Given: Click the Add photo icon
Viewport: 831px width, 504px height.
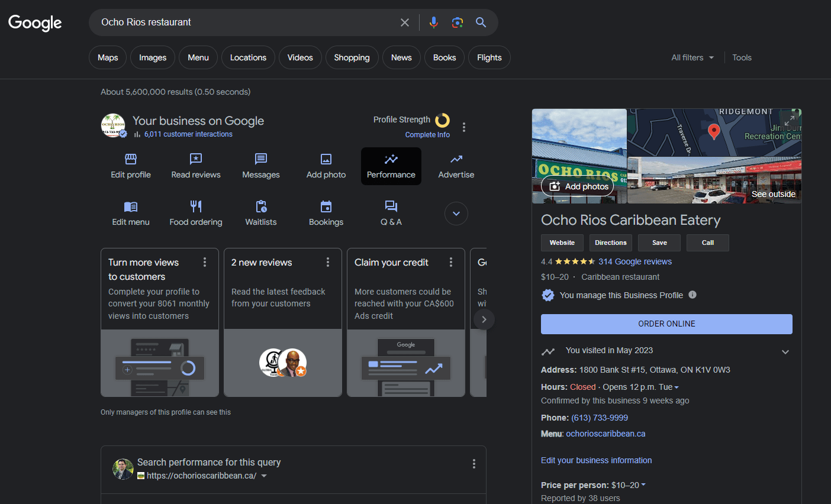Looking at the screenshot, I should click(326, 159).
